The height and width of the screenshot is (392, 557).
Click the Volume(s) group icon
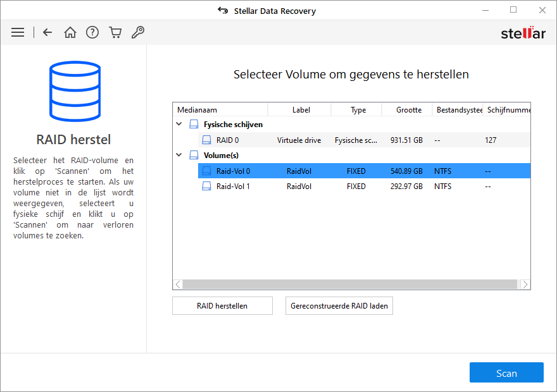[194, 156]
